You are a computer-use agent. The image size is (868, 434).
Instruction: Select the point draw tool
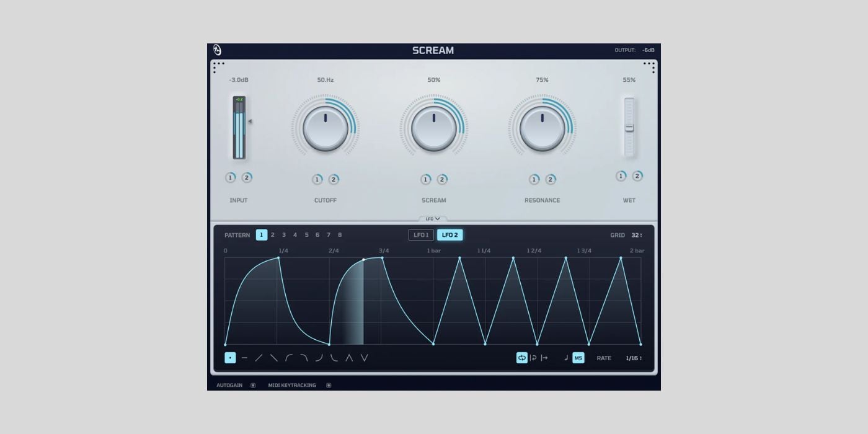click(230, 358)
